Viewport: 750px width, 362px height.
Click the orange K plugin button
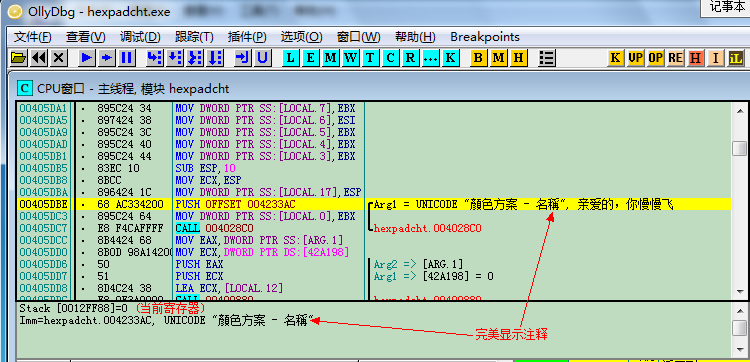(x=615, y=58)
